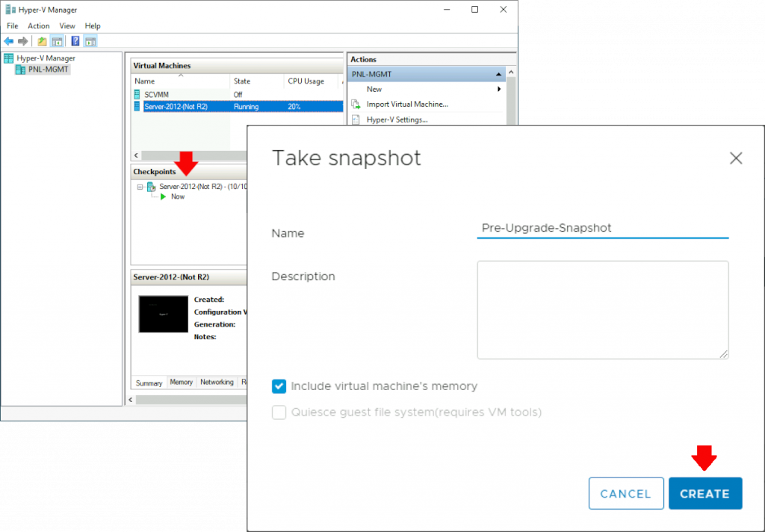Viewport: 765px width, 532px height.
Task: Cancel the Take snapshot dialog
Action: pos(626,493)
